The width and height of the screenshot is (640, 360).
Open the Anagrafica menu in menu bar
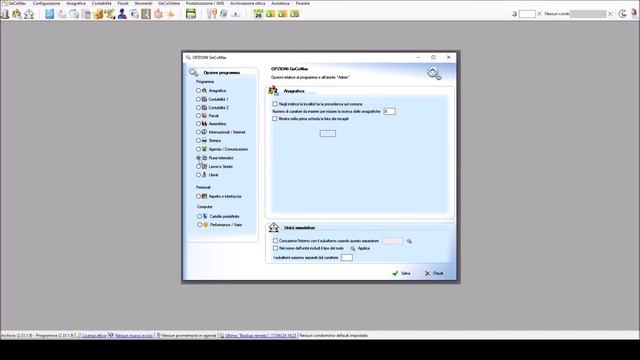(76, 3)
